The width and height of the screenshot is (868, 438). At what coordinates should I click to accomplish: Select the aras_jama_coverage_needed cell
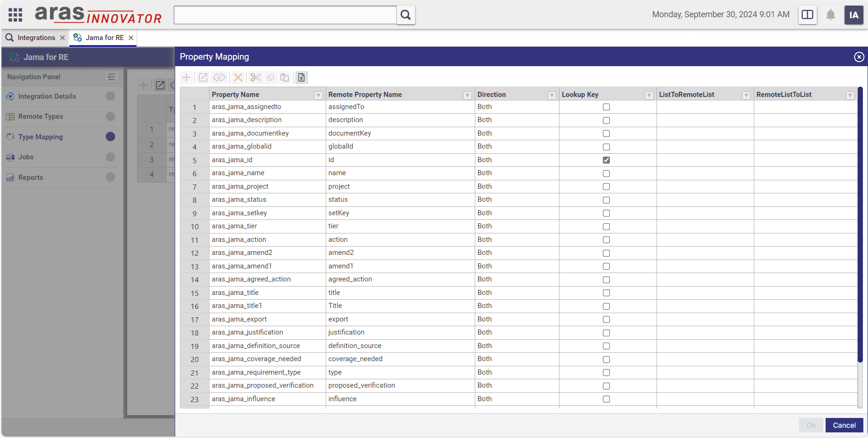[x=267, y=359]
